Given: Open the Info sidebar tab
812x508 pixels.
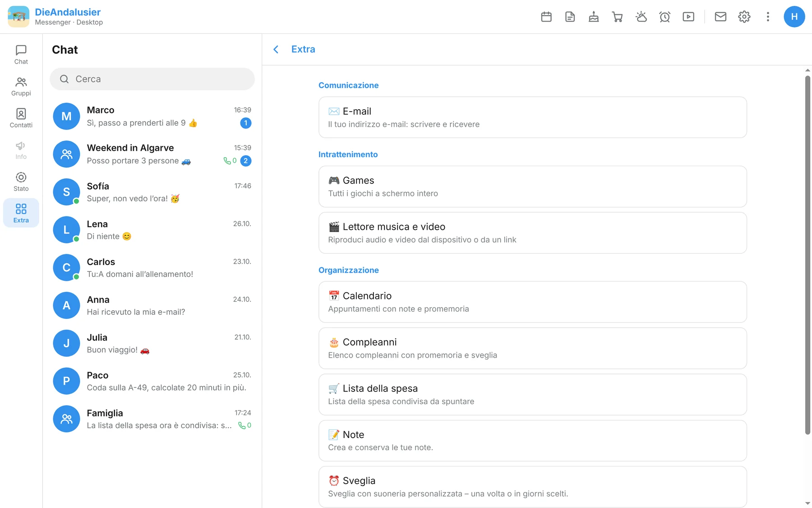Looking at the screenshot, I should click(21, 150).
